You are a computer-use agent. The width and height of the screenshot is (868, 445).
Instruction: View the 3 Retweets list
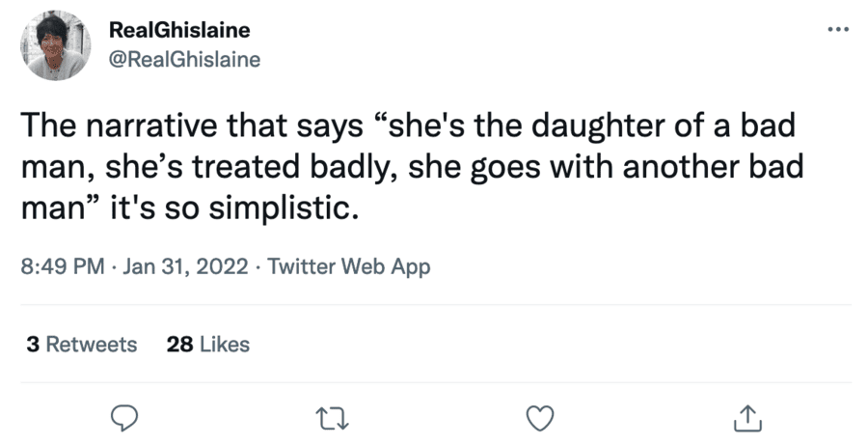tap(82, 344)
